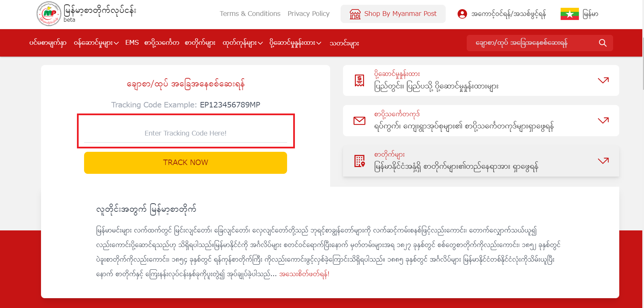Focus the Enter Tracking Code field
This screenshot has width=644, height=308.
185,133
